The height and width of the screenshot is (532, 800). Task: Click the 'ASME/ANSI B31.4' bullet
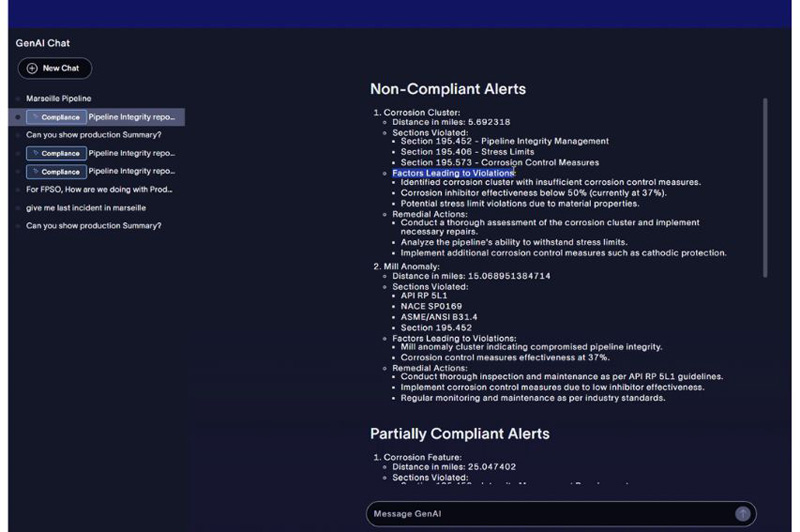click(x=439, y=317)
